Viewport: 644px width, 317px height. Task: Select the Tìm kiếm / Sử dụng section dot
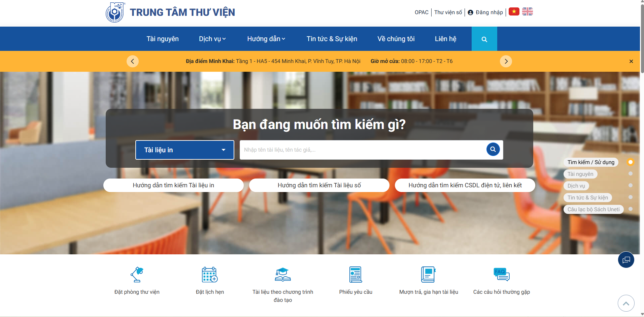point(630,162)
